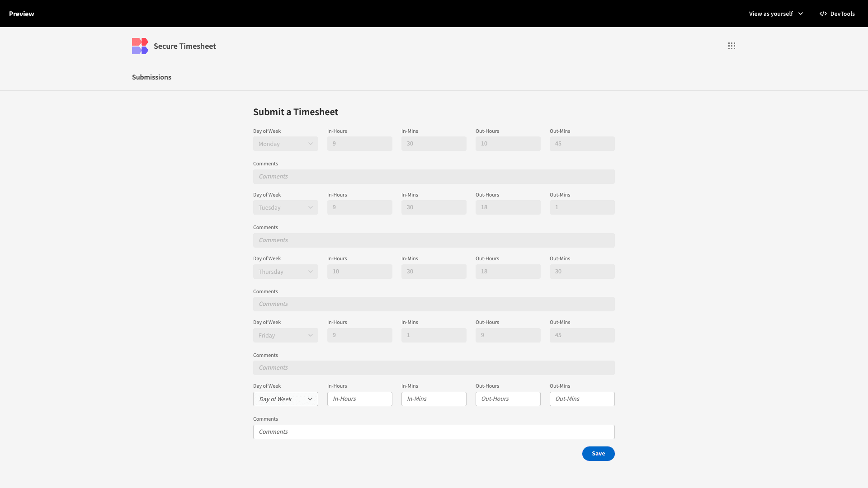This screenshot has width=868, height=488.
Task: Select Friday's Out-Mins field
Action: pyautogui.click(x=582, y=335)
